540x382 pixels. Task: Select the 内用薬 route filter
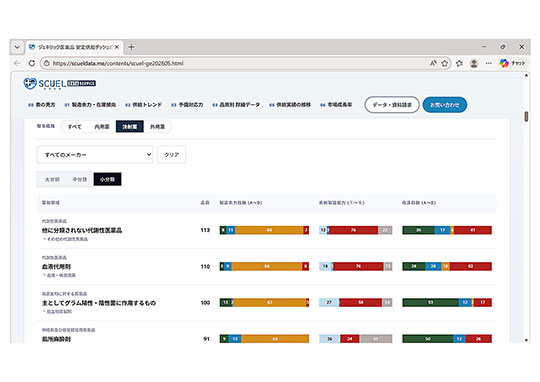tap(102, 126)
